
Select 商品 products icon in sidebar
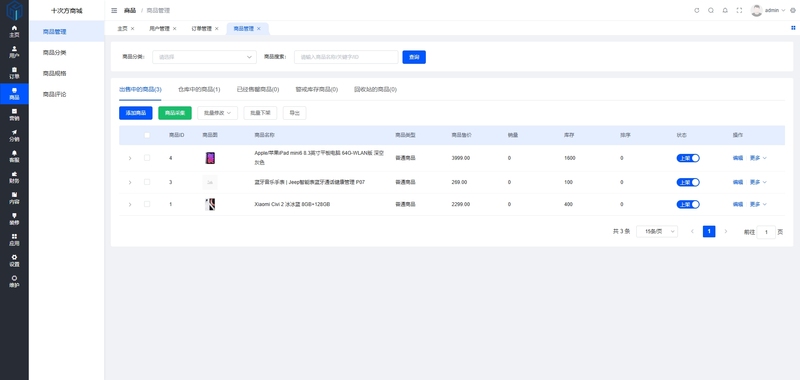pyautogui.click(x=14, y=94)
